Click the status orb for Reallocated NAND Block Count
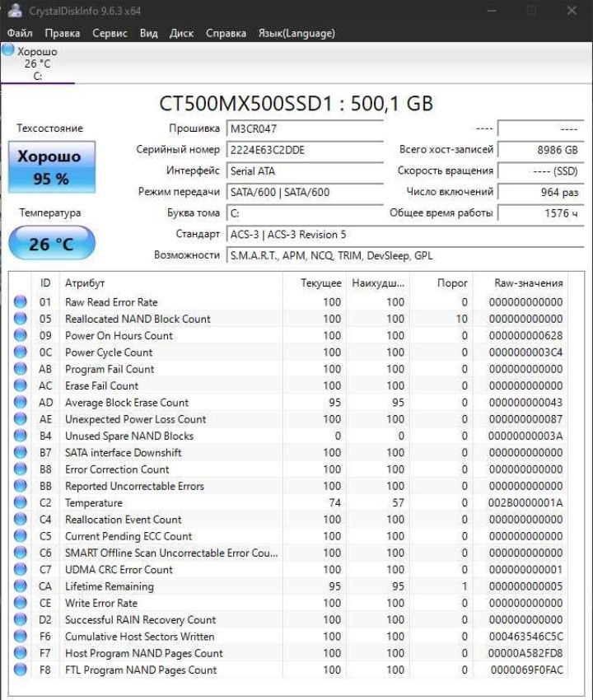Image resolution: width=593 pixels, height=700 pixels. point(20,319)
